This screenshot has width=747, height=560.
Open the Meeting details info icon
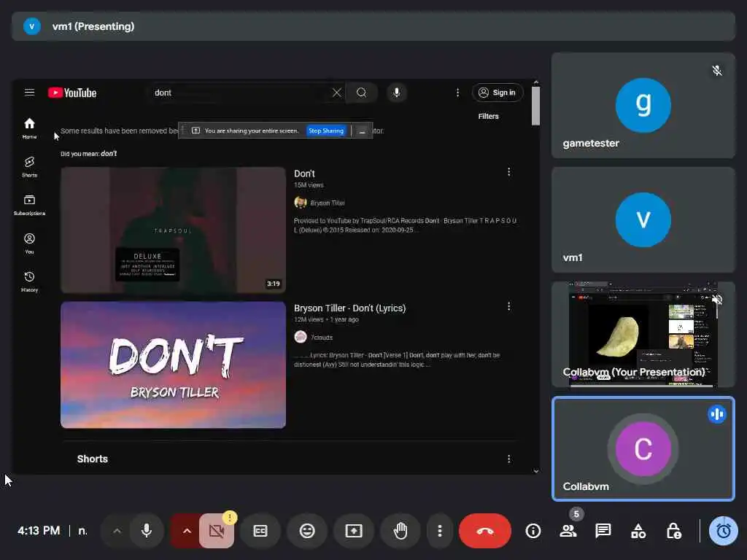[533, 531]
